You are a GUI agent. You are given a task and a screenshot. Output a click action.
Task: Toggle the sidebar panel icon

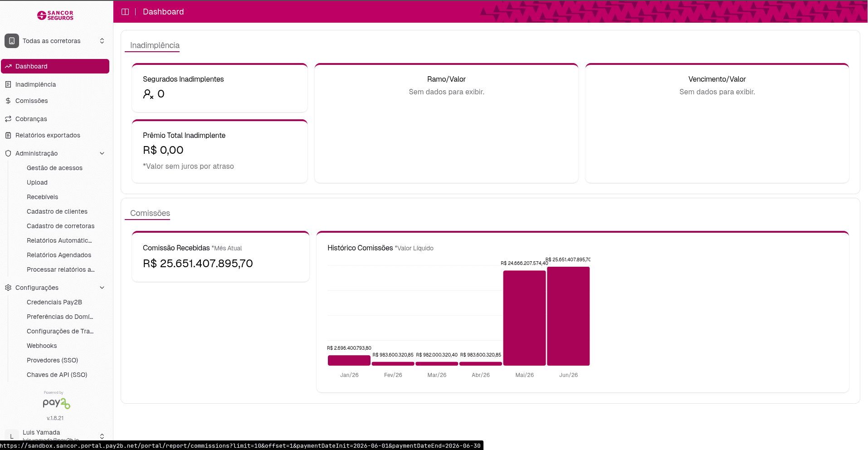tap(125, 12)
